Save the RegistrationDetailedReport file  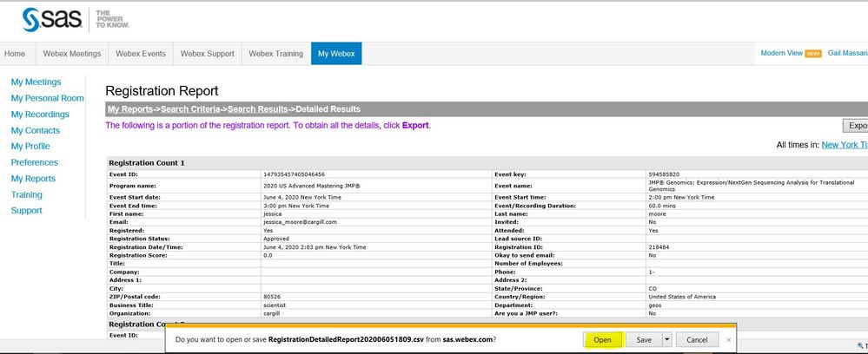click(x=644, y=339)
